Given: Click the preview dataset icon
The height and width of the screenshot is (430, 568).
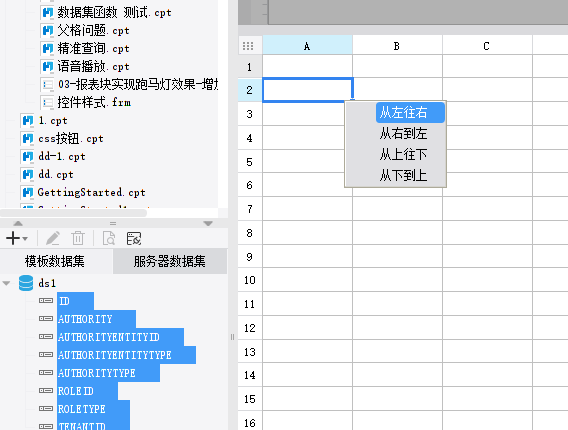Looking at the screenshot, I should click(x=109, y=238).
